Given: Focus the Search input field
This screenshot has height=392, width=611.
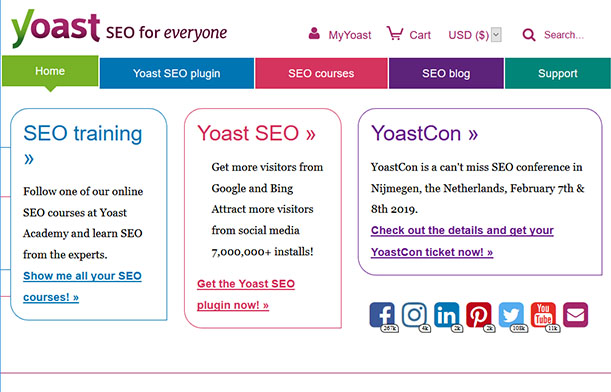Looking at the screenshot, I should pos(564,35).
